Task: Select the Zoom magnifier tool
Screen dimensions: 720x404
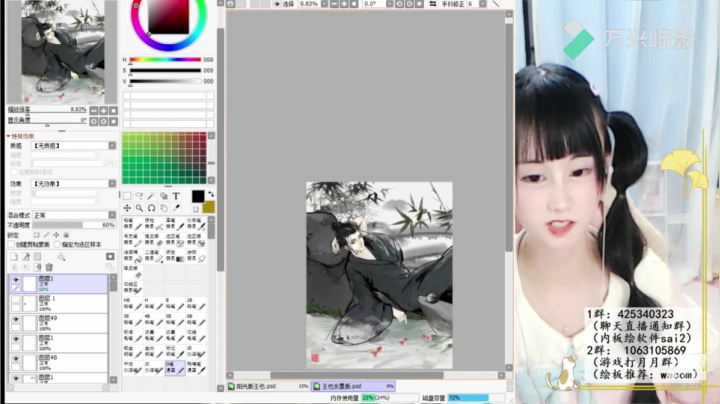Action: tap(139, 208)
